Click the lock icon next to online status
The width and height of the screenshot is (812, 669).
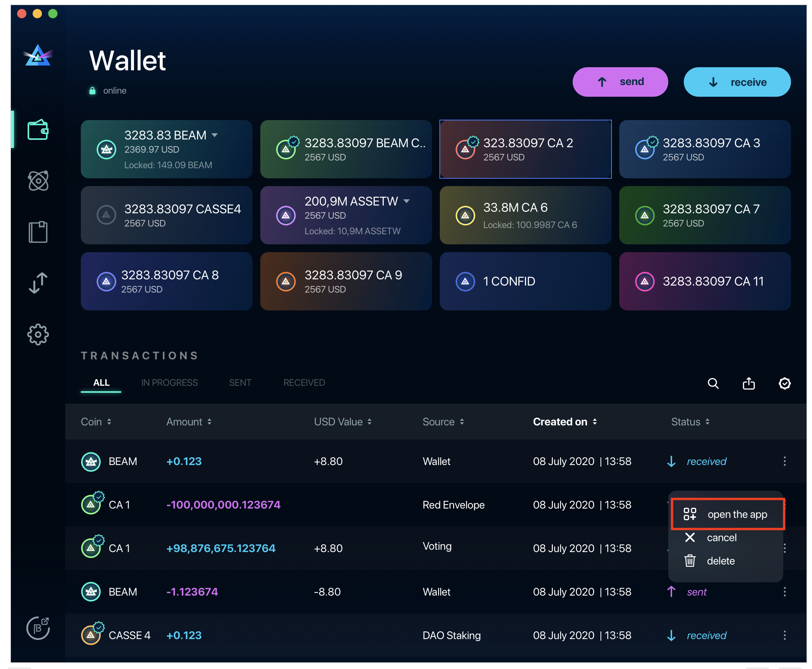point(92,90)
